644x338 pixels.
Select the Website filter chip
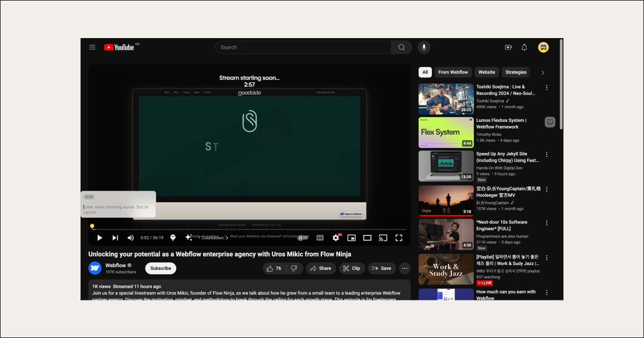point(487,72)
